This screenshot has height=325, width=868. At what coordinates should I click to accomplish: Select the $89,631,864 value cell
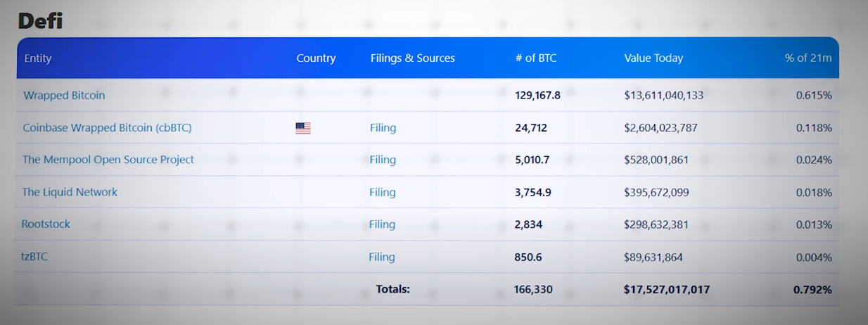[x=653, y=257]
